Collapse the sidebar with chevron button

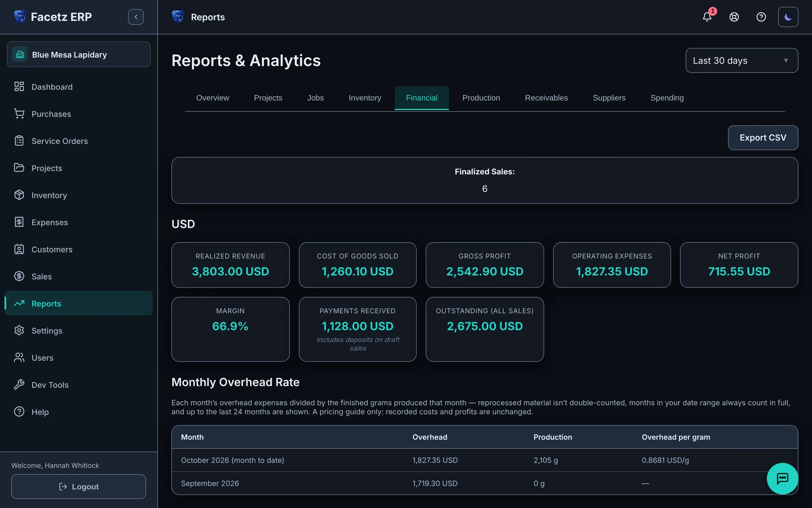136,17
